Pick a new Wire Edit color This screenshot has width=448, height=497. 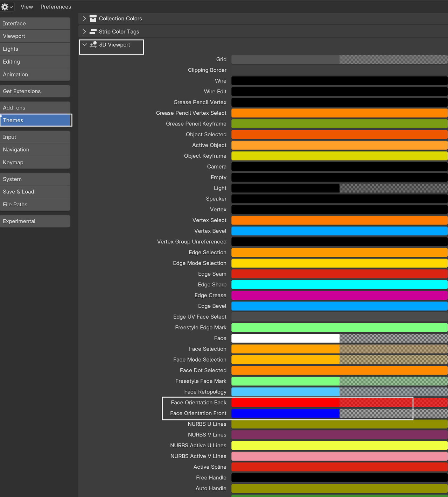(x=339, y=92)
